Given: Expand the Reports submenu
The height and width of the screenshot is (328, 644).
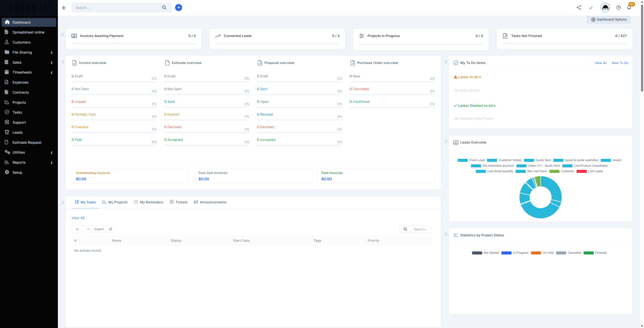Looking at the screenshot, I should coord(52,163).
